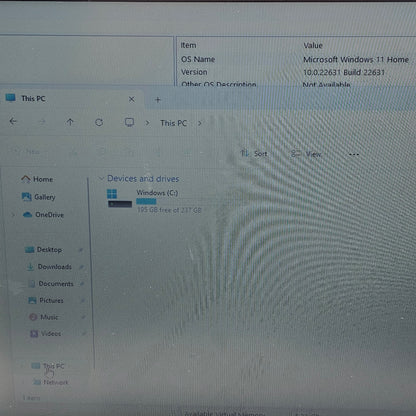Unpin Desktop using its pin icon
The image size is (416, 416).
tap(81, 249)
